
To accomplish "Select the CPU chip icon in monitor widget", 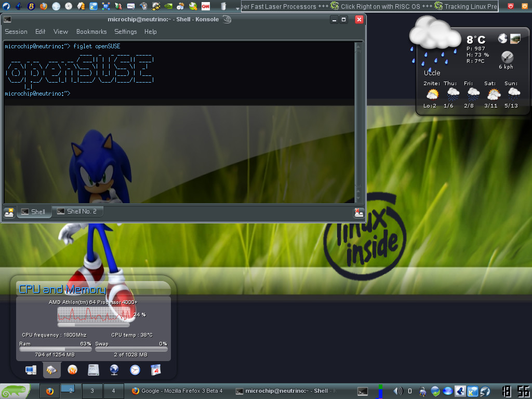I will click(51, 370).
